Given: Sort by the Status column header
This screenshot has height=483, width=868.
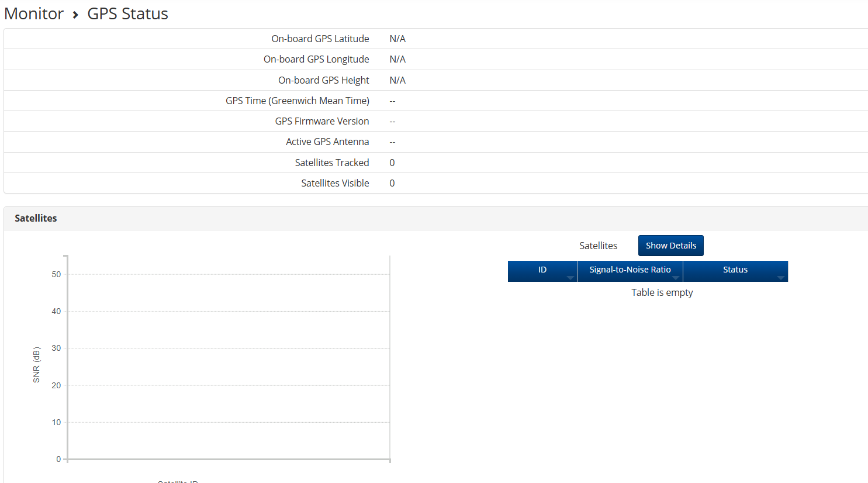Looking at the screenshot, I should click(x=735, y=270).
